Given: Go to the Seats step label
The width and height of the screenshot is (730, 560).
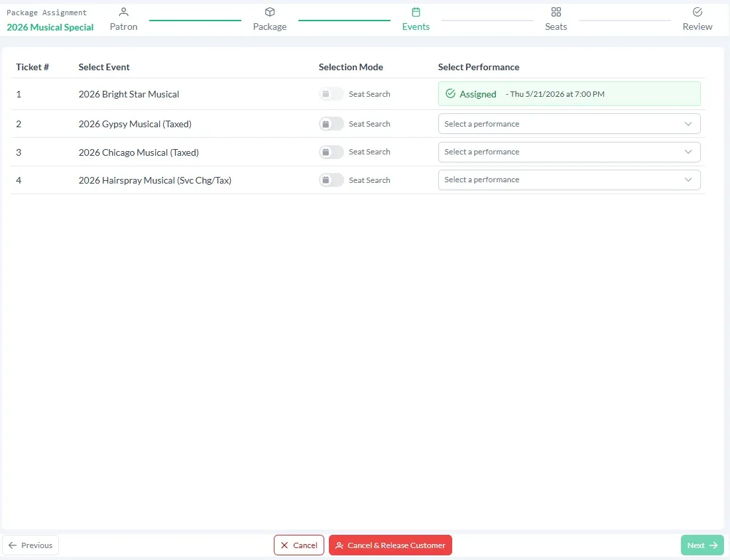Looking at the screenshot, I should tap(556, 27).
